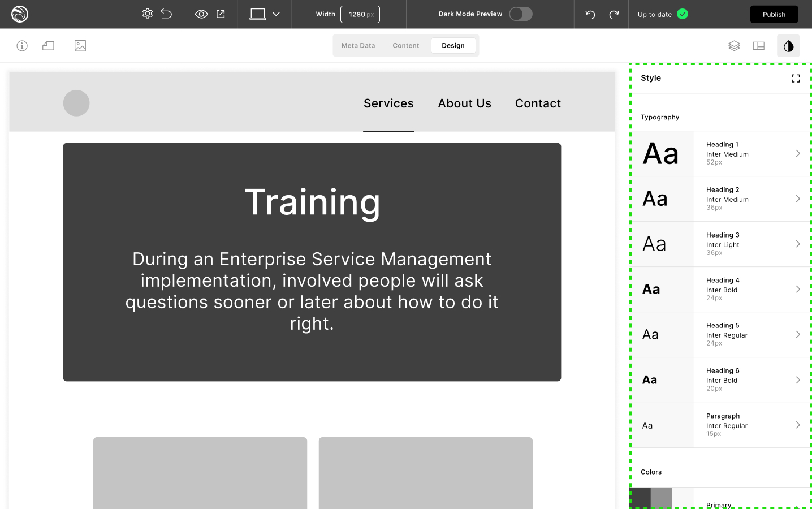Select the style contrast icon
This screenshot has width=812, height=509.
pyautogui.click(x=788, y=46)
